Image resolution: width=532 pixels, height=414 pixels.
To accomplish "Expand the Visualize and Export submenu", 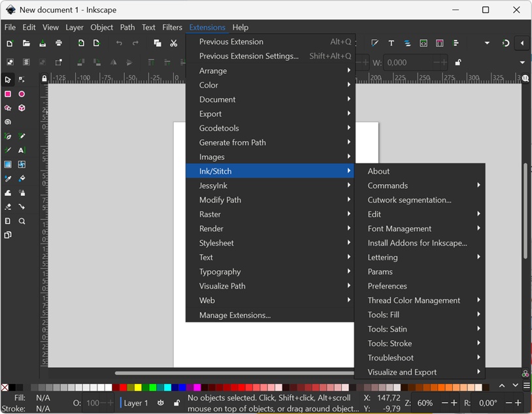I will (x=420, y=372).
